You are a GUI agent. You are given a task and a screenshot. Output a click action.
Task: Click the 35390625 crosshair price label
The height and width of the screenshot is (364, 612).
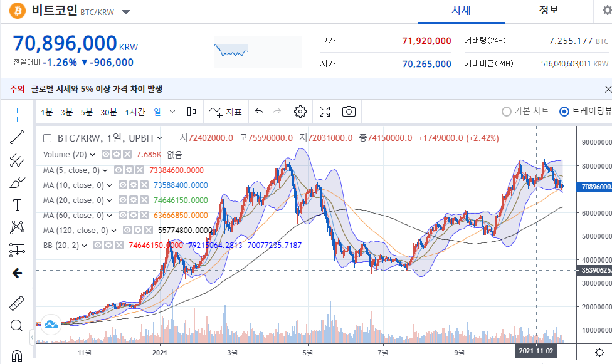[594, 270]
